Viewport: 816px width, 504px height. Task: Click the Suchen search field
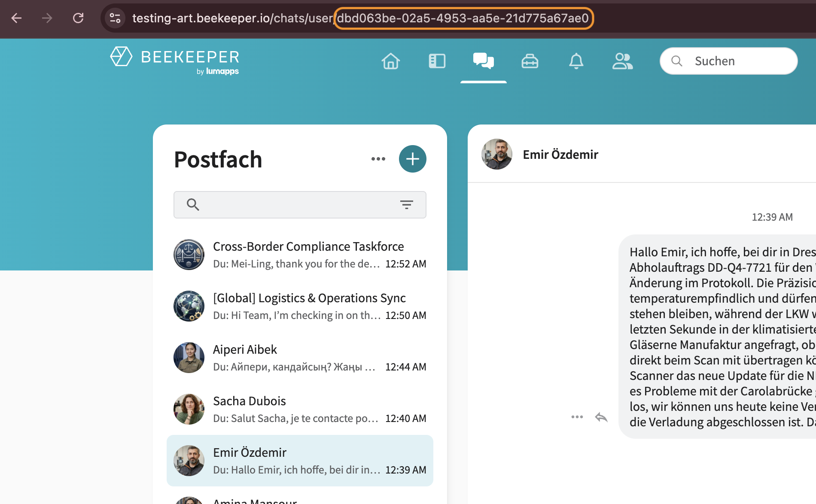pyautogui.click(x=729, y=61)
